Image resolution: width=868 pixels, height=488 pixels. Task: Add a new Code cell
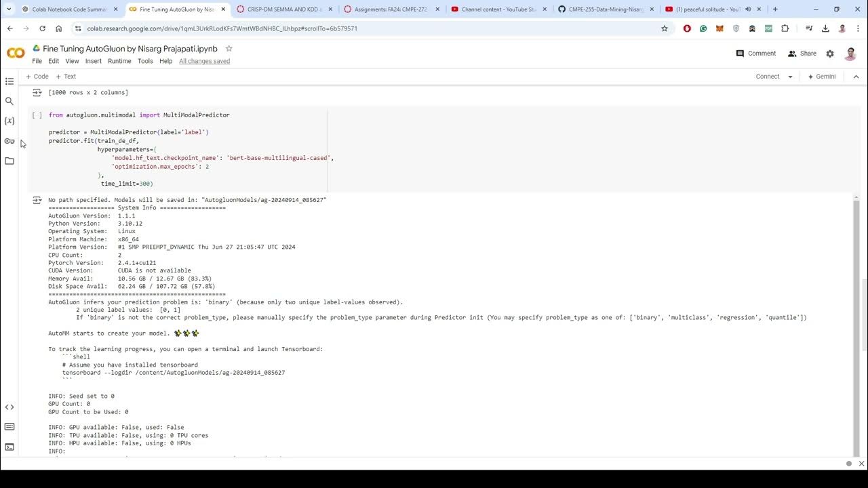coord(37,77)
